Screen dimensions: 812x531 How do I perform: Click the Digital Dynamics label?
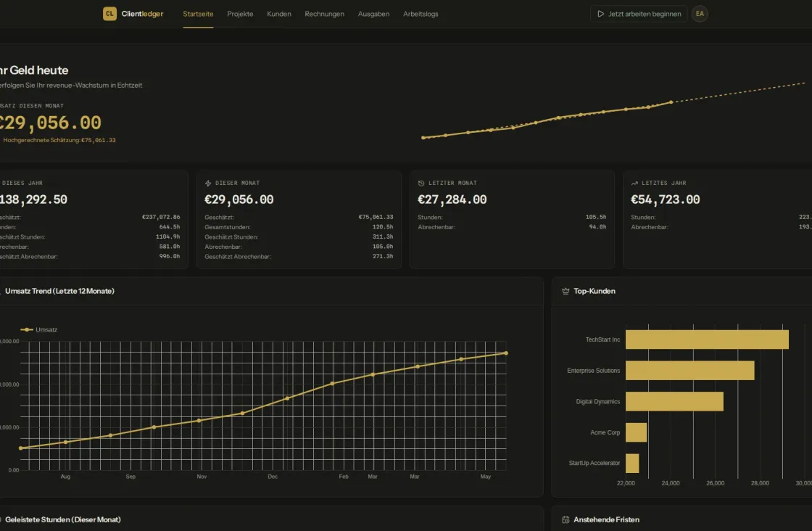pyautogui.click(x=597, y=401)
